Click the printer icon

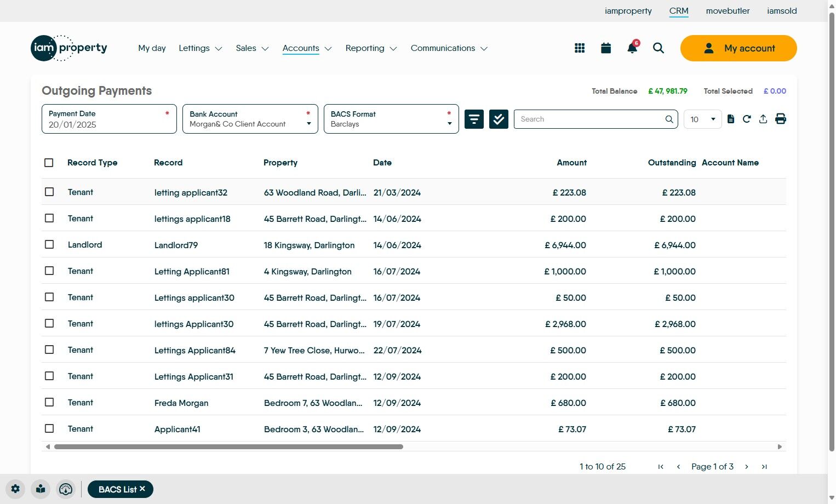point(781,119)
